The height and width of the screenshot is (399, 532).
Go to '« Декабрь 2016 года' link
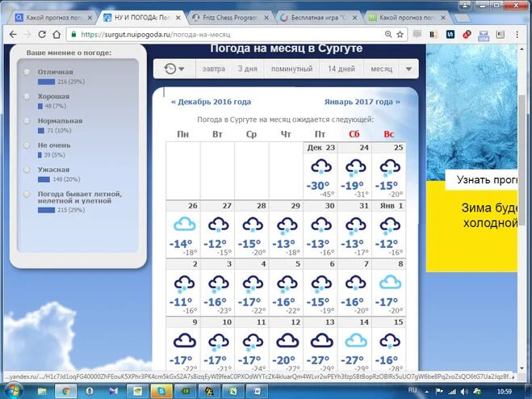[x=211, y=102]
